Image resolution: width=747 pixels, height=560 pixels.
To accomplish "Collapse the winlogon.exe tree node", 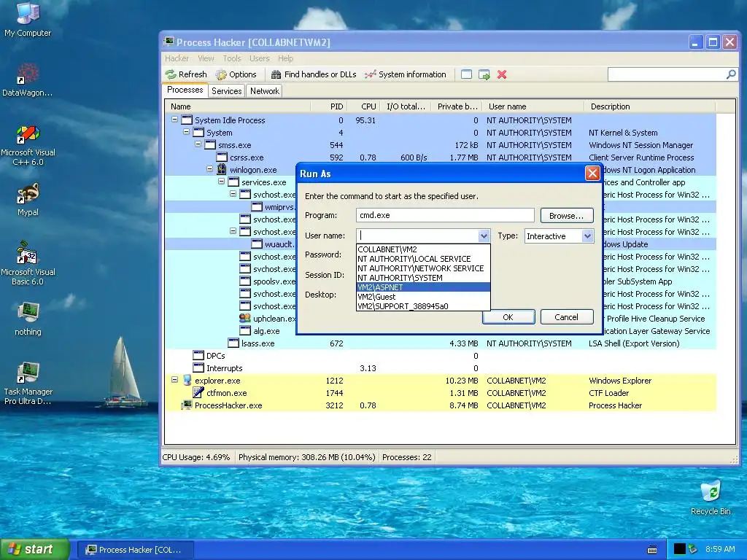I will coord(209,169).
